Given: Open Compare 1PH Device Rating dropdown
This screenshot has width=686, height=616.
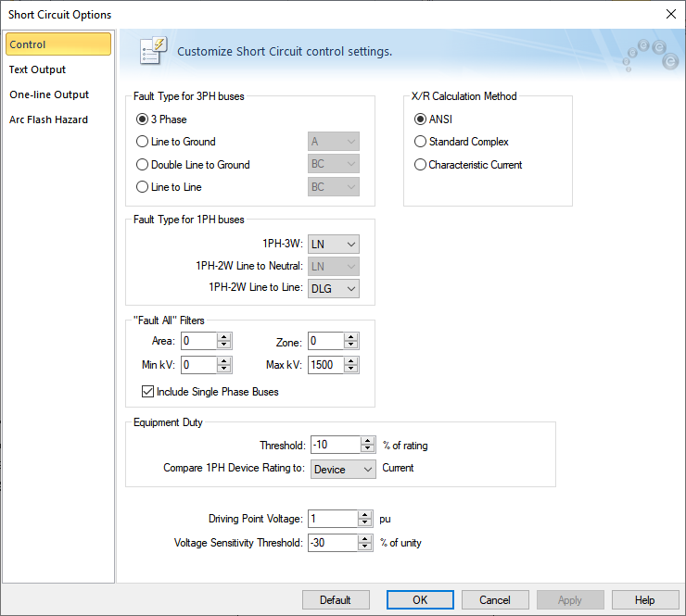Looking at the screenshot, I should pyautogui.click(x=343, y=469).
